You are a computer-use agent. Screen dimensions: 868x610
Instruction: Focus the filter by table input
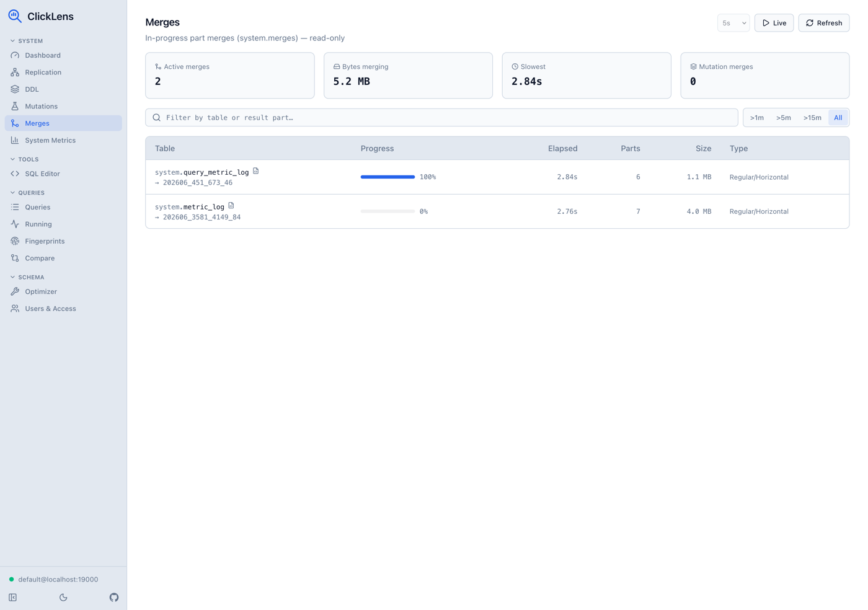click(441, 117)
